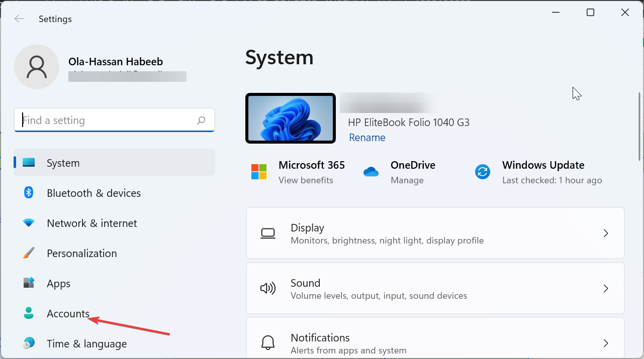The image size is (644, 359).
Task: Click the desktop wallpaper thumbnail
Action: tap(291, 118)
